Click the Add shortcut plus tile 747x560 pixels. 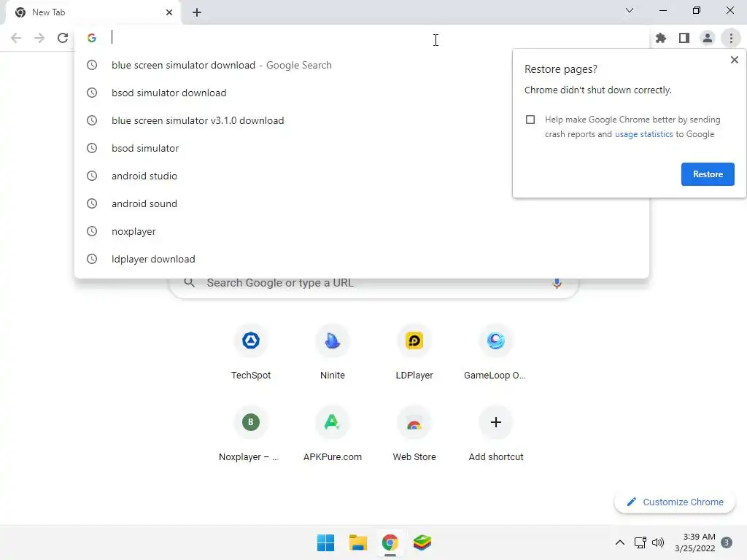(495, 434)
